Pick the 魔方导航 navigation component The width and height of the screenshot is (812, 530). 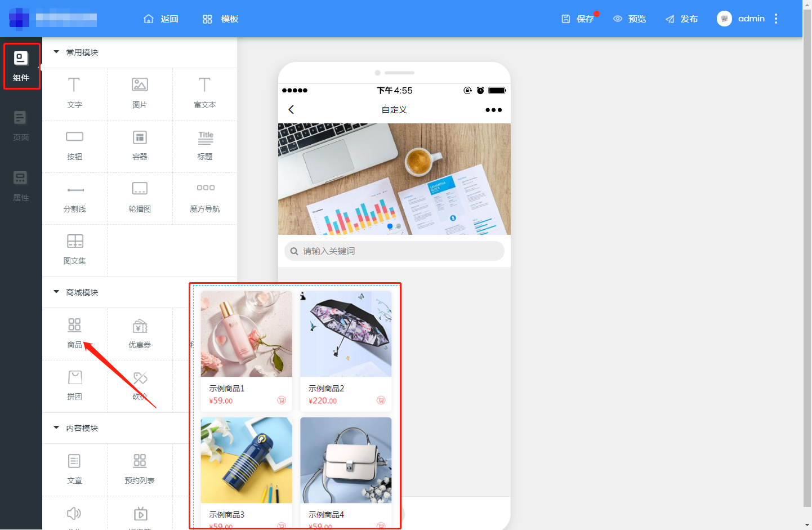pos(205,198)
